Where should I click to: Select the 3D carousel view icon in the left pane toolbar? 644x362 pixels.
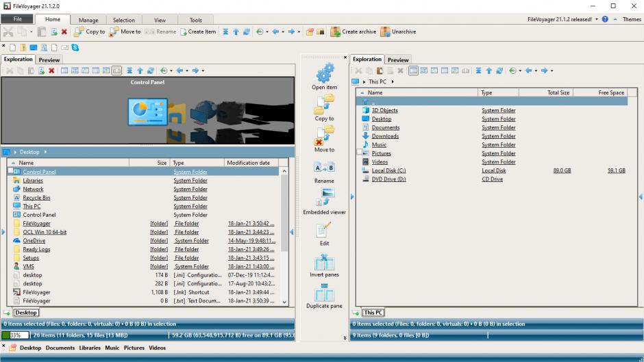116,70
